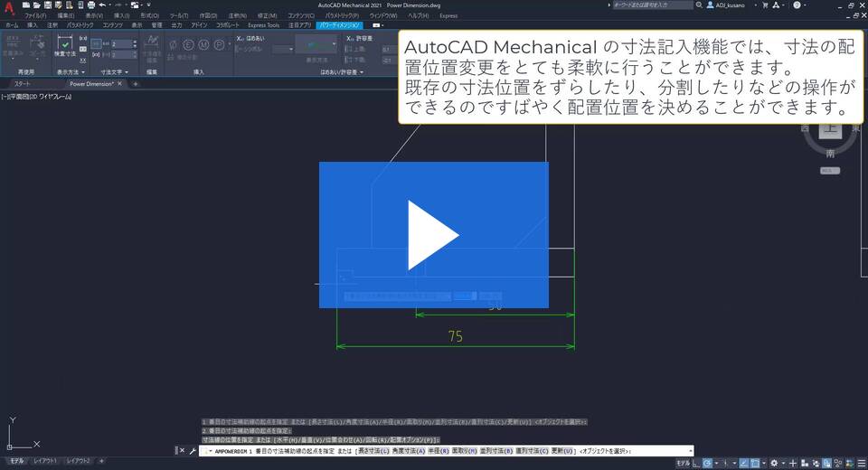Close the command line with X
Screen dimensions: 868x470
point(182,451)
